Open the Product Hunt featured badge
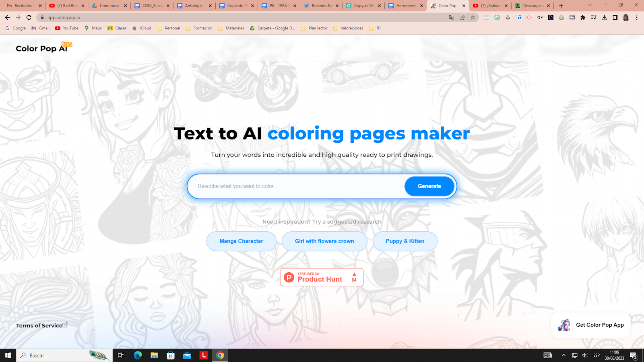The width and height of the screenshot is (644, 362). tap(322, 277)
